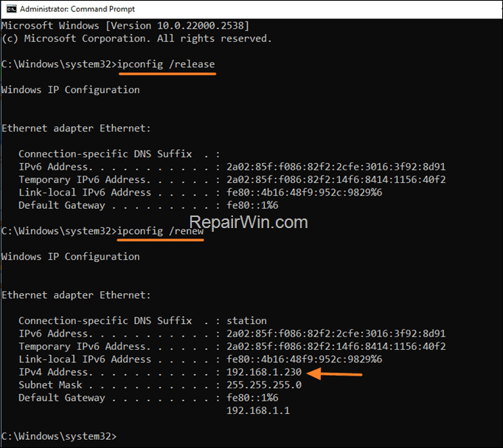Click the link-local fe80::4b16 value in release output
The height and width of the screenshot is (448, 503).
click(304, 193)
